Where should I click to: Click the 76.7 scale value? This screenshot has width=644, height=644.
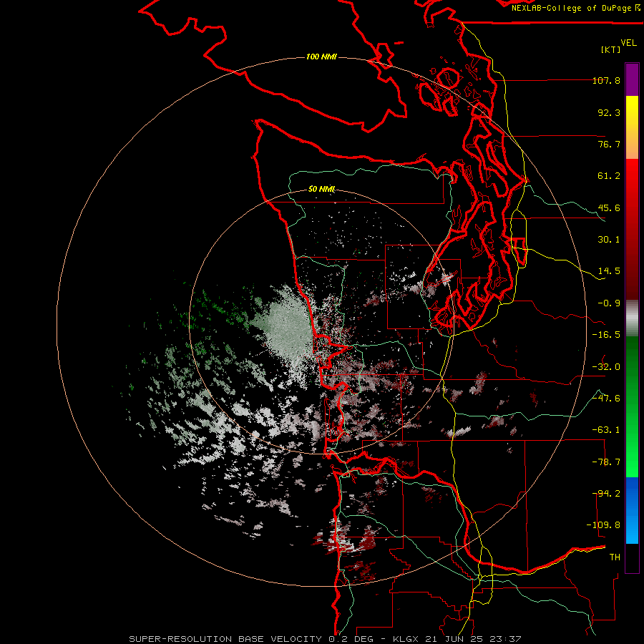coord(609,144)
